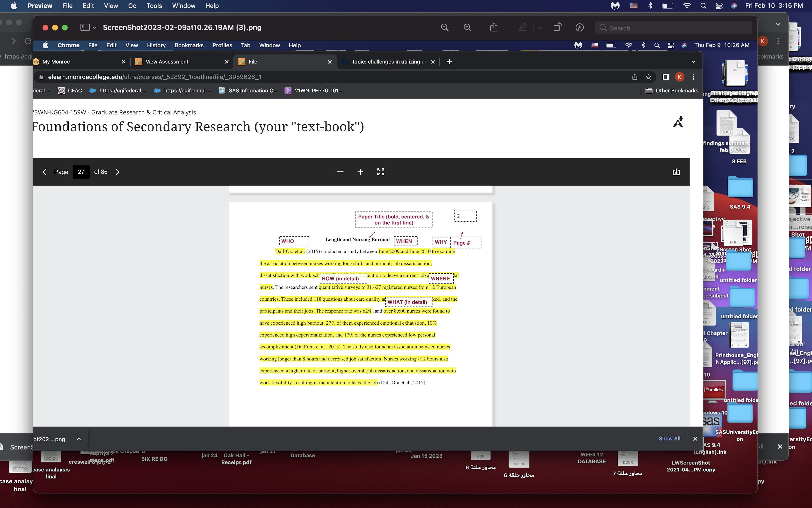The width and height of the screenshot is (812, 508).
Task: Select the highlight pen in Preview's toolbar
Action: [523, 28]
